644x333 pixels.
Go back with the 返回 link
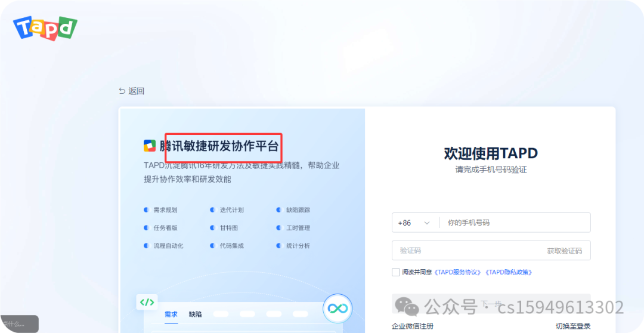[x=131, y=91]
